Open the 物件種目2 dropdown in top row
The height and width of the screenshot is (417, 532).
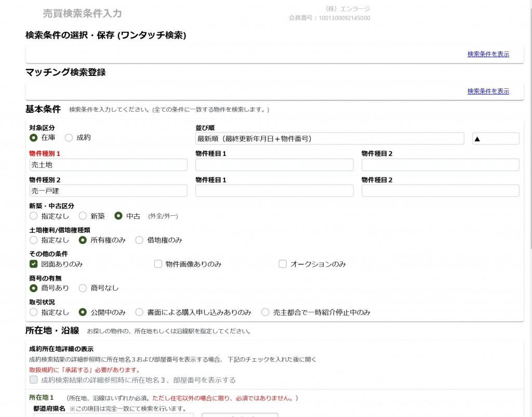click(440, 164)
